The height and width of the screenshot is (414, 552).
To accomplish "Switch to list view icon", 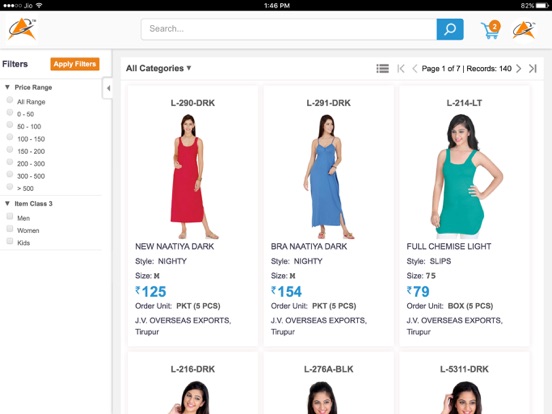I will (x=383, y=68).
